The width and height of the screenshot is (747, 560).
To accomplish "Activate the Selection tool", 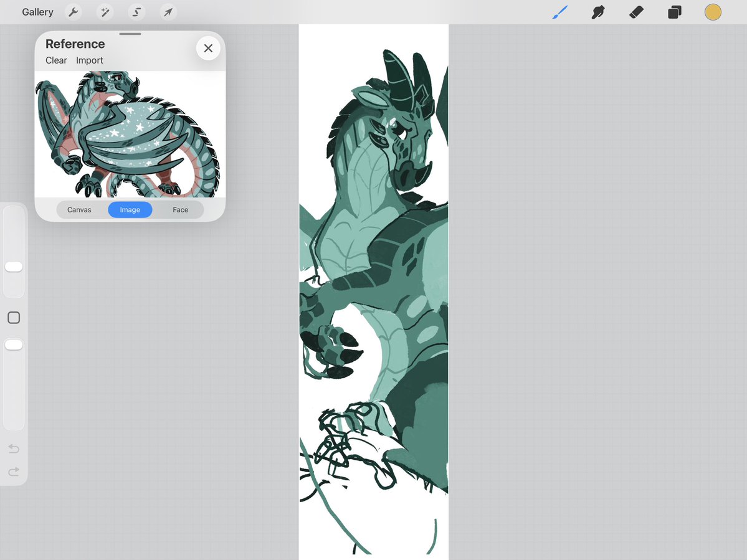I will pos(136,12).
